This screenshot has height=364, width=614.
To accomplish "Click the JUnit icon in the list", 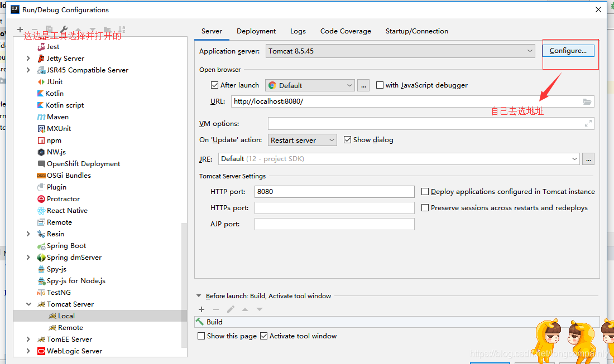I will [x=41, y=82].
